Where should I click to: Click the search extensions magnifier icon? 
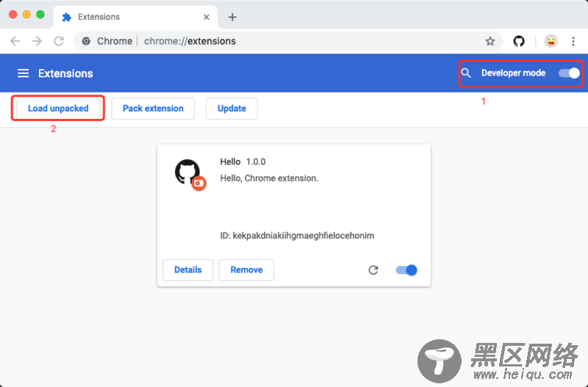coord(466,73)
